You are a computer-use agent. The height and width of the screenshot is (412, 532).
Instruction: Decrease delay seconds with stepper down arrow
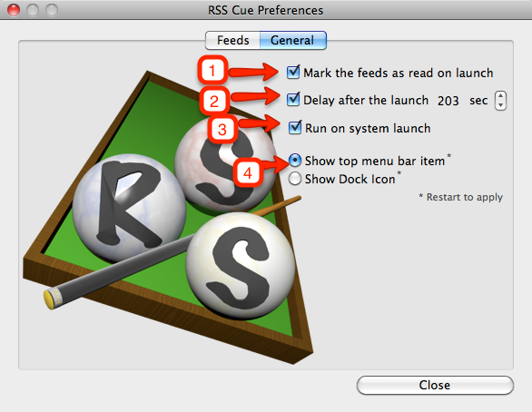coord(501,105)
